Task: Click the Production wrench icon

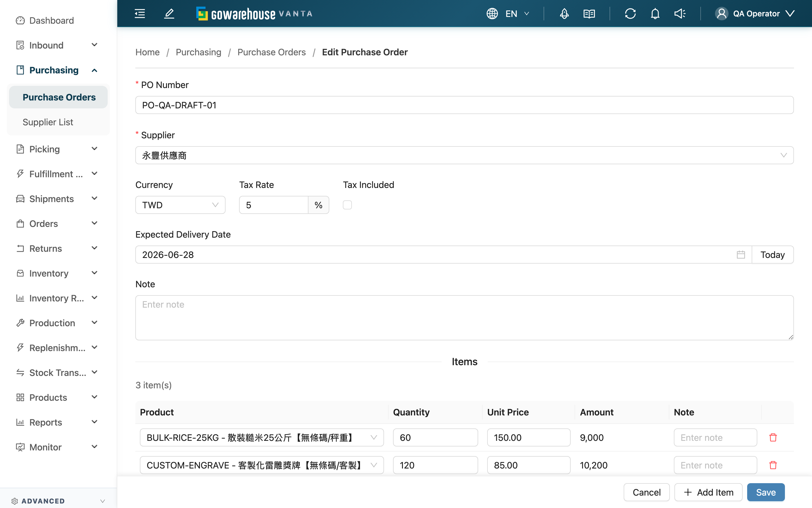Action: coord(20,323)
